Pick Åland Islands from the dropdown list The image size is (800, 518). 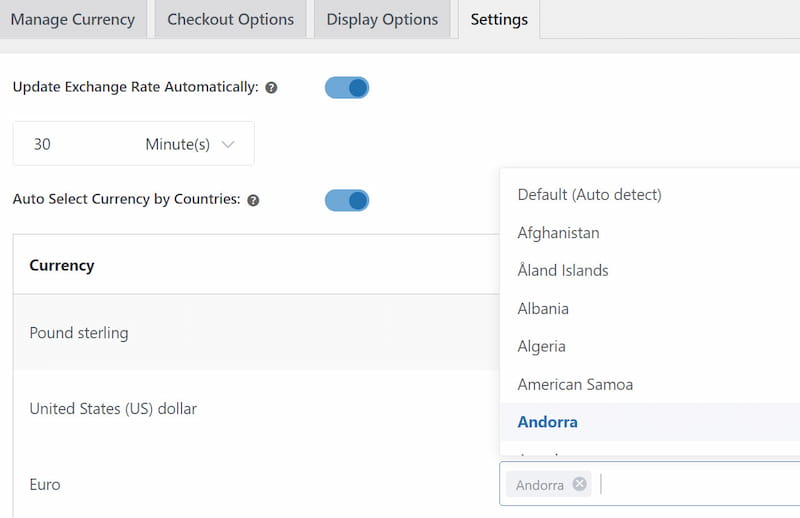tap(562, 271)
